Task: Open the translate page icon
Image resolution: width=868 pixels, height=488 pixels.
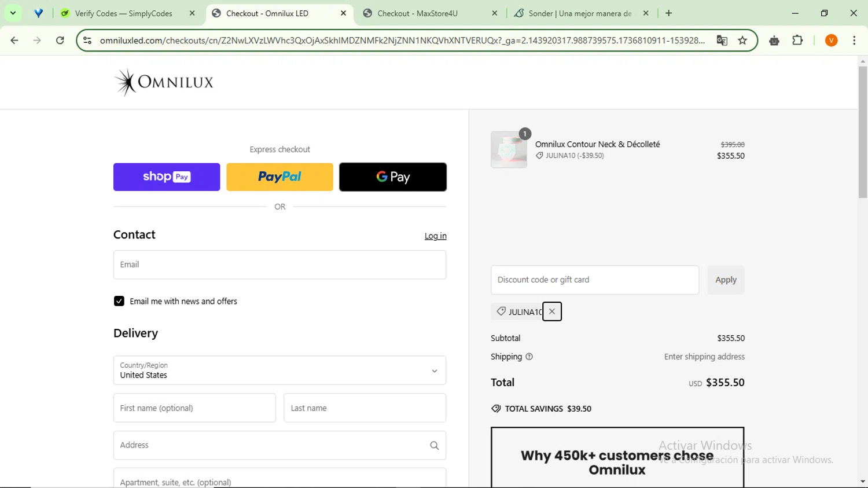Action: (x=722, y=41)
